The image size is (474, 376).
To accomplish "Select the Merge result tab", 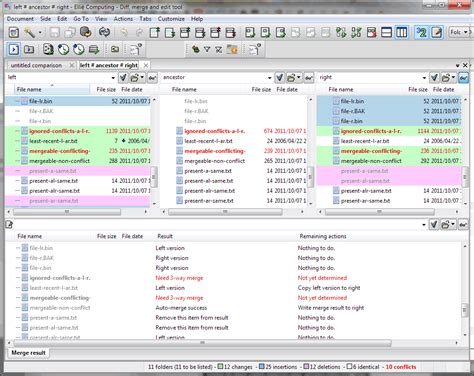I will [28, 353].
